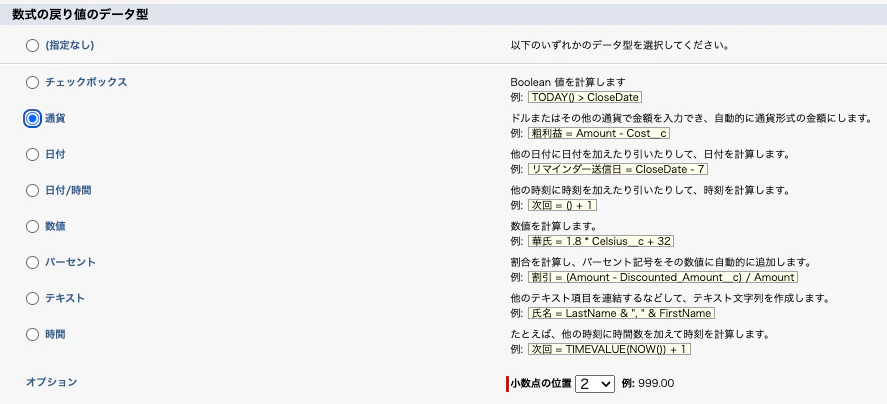
Task: Pick the パーセント radio option
Action: click(32, 263)
